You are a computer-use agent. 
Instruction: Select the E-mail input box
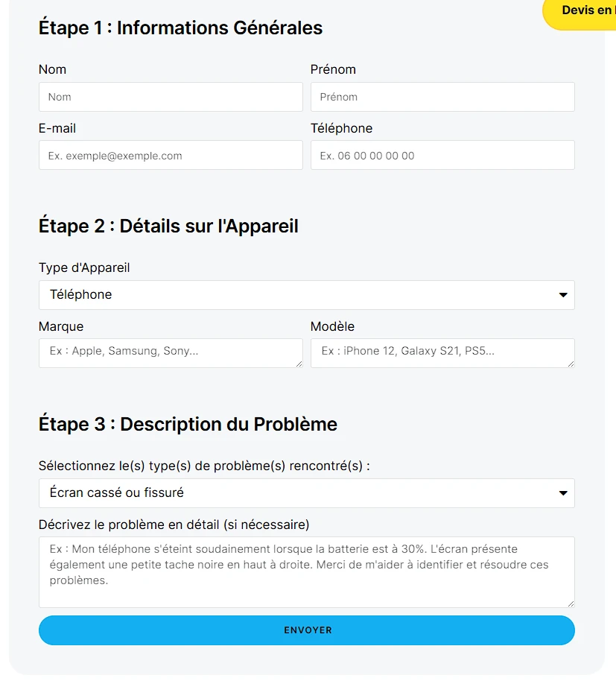(x=171, y=156)
